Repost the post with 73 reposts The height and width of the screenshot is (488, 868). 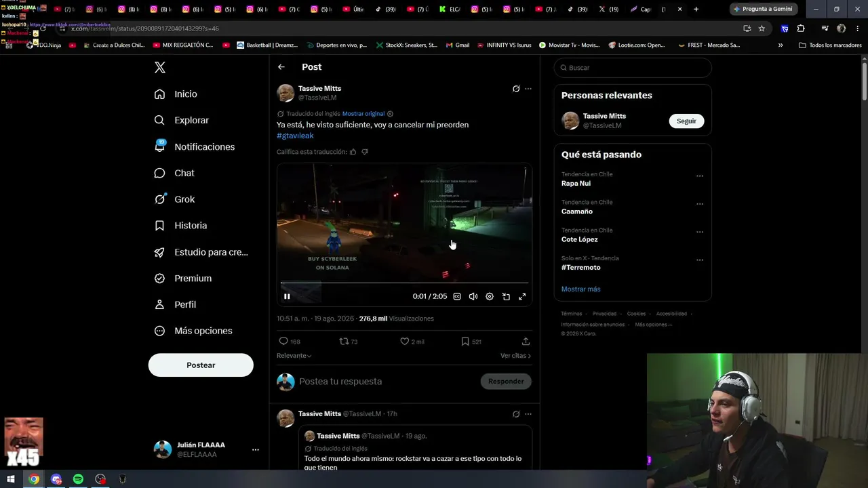pos(344,342)
